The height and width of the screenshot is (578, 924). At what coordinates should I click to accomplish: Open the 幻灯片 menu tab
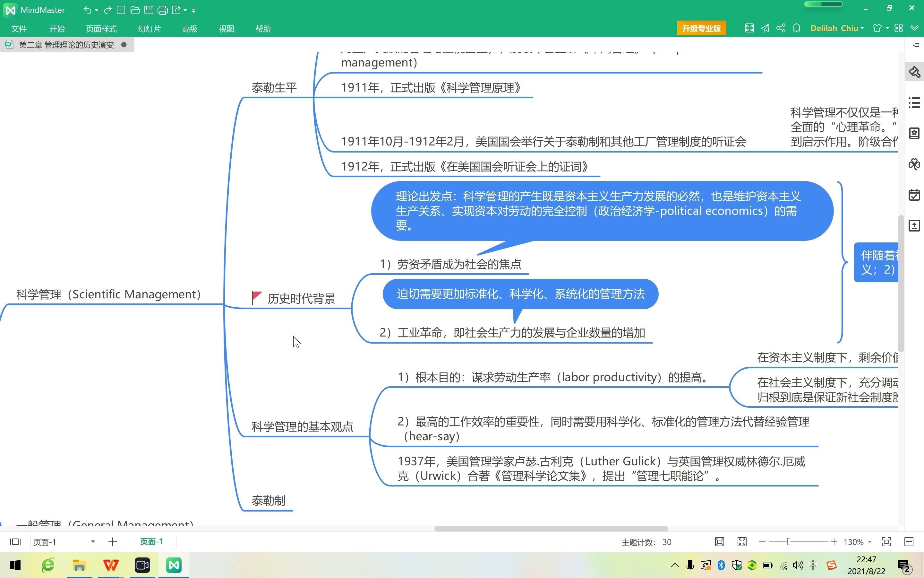point(149,29)
